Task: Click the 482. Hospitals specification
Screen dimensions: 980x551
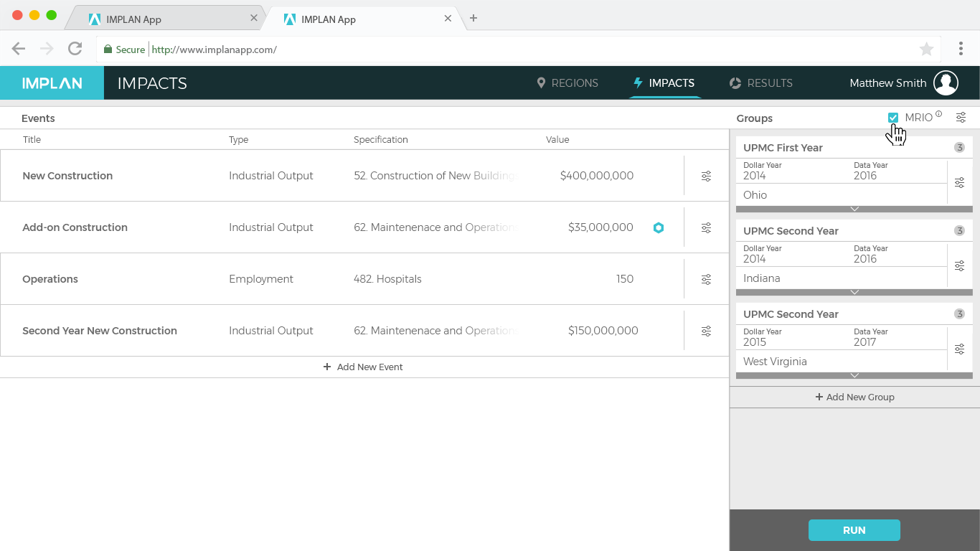Action: tap(387, 279)
